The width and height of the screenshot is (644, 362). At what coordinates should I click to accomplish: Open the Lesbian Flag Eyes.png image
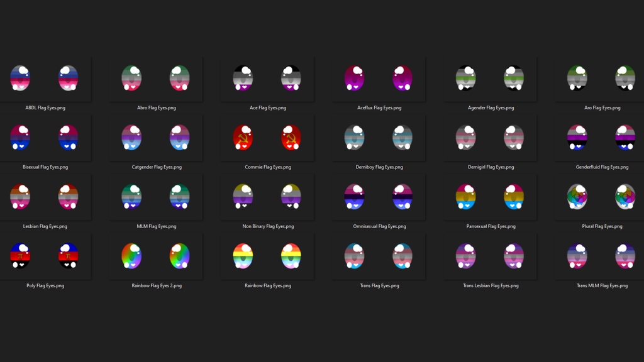[45, 196]
